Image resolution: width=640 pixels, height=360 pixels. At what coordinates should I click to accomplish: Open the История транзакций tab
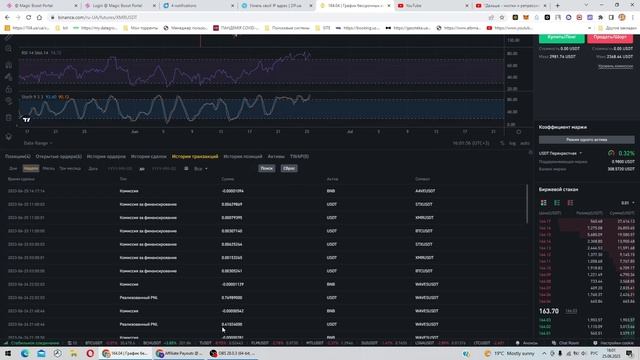(x=195, y=157)
